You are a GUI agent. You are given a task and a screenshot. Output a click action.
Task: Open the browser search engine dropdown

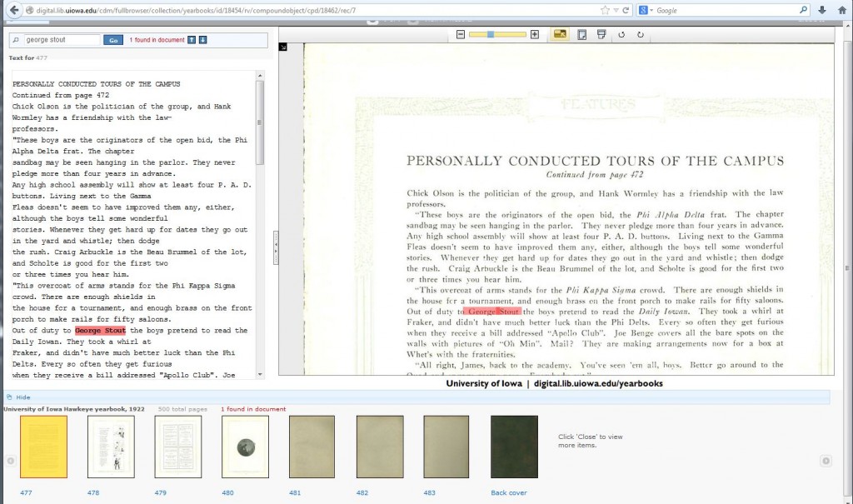pyautogui.click(x=650, y=10)
